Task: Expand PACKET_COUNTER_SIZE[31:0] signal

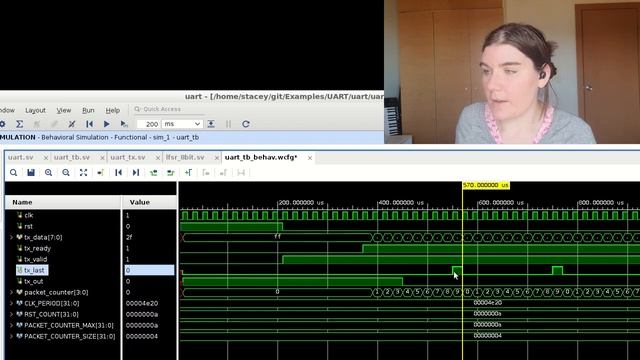Action: (x=11, y=336)
